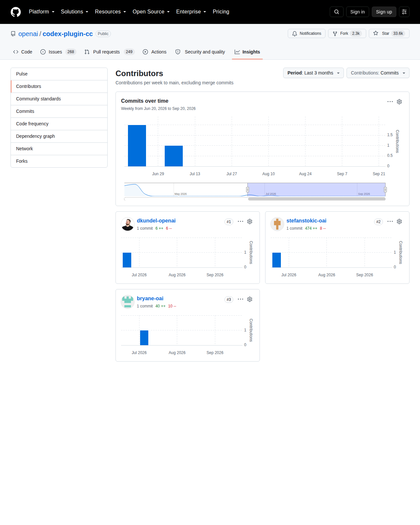Expand the Contributions: Commits dropdown

[x=378, y=73]
